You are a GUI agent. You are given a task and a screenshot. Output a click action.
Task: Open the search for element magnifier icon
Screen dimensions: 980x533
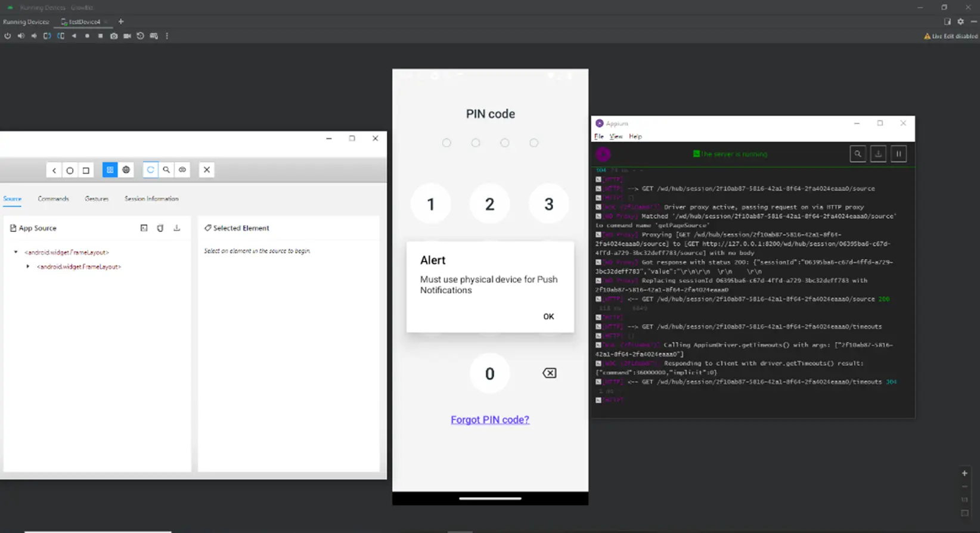tap(166, 170)
